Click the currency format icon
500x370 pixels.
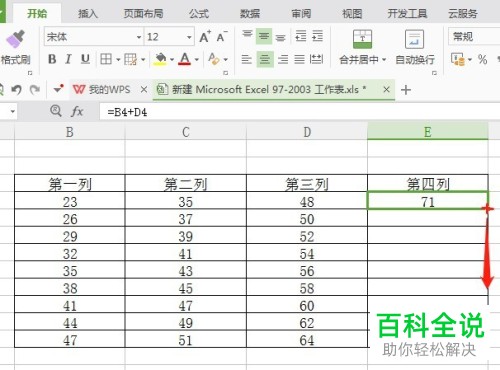tap(458, 59)
